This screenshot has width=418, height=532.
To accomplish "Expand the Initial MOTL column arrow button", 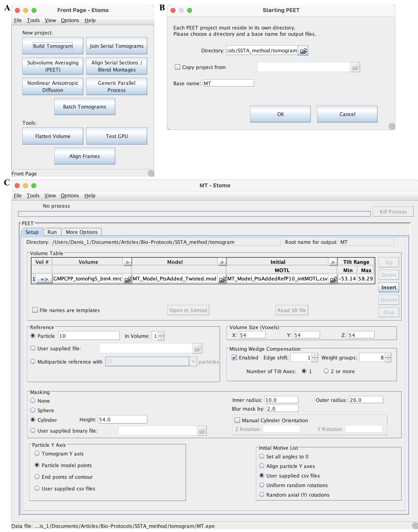I will (x=333, y=262).
